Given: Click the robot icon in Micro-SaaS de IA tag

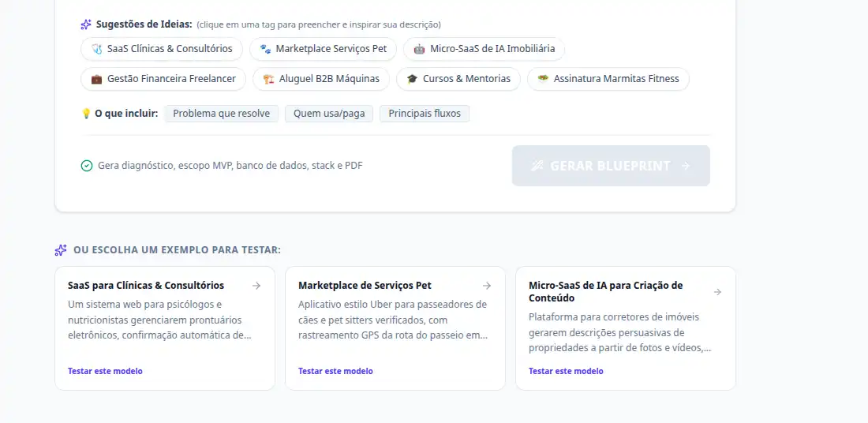Looking at the screenshot, I should pos(420,49).
